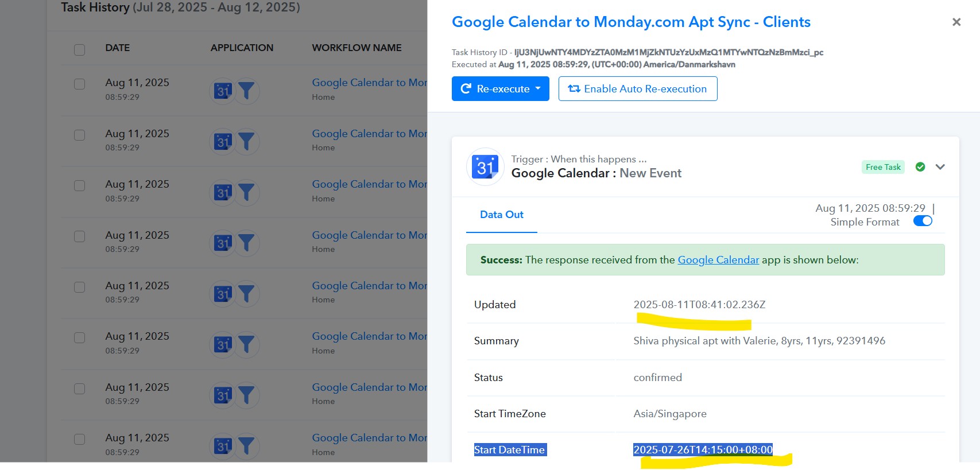Open the Google Calendar app link

pyautogui.click(x=718, y=260)
